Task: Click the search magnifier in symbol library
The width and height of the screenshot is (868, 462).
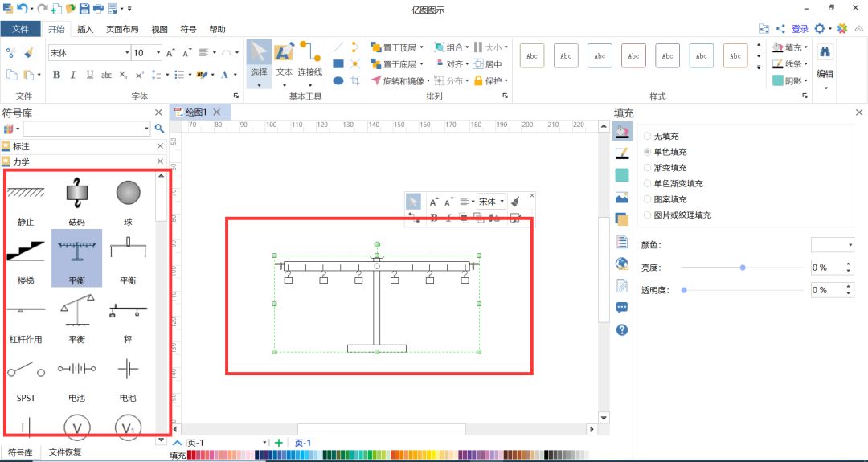Action: tap(159, 129)
